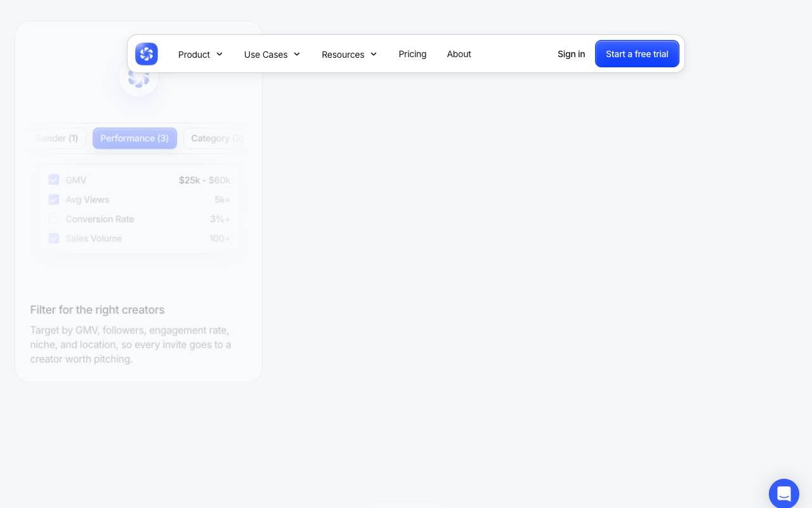Expand the Resources chevron

374,54
